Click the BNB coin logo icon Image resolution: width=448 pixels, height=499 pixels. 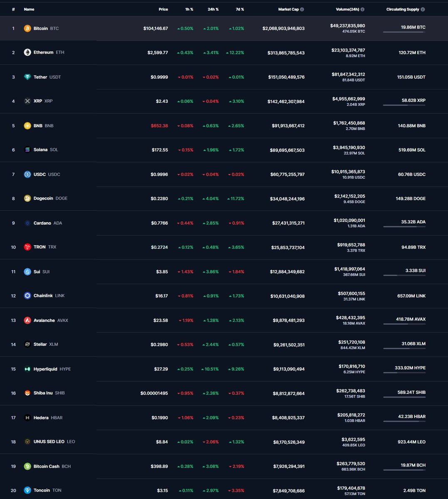(x=27, y=126)
